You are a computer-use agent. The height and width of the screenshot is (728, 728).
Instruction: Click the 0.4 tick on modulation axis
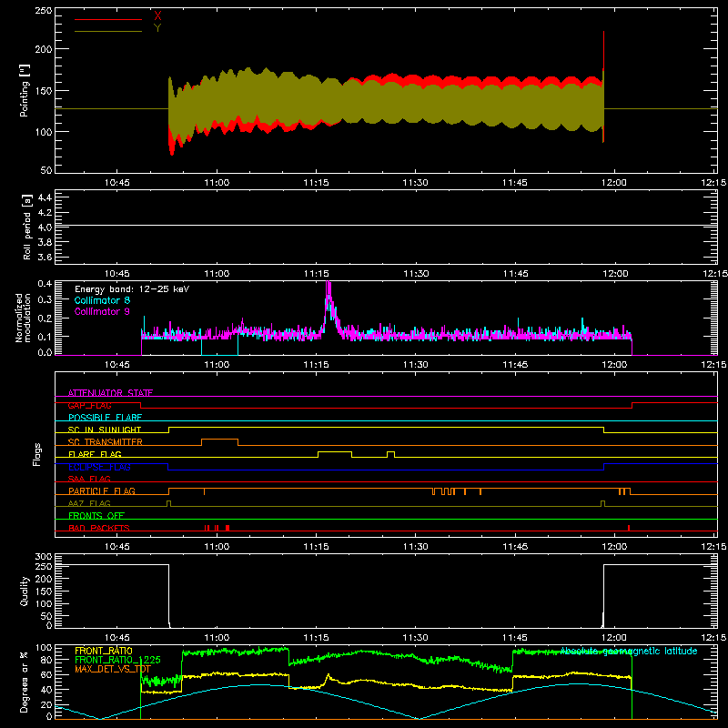coord(45,284)
